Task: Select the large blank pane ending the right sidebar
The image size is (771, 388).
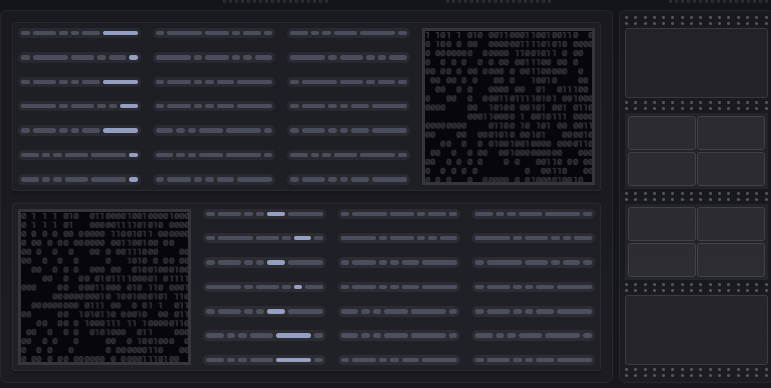Action: 696,330
